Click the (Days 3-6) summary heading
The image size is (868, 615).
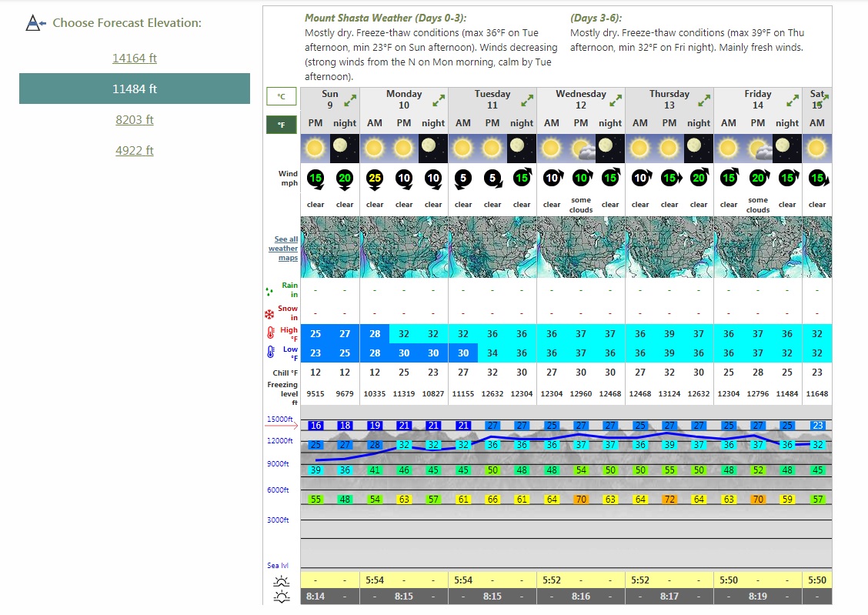point(596,18)
